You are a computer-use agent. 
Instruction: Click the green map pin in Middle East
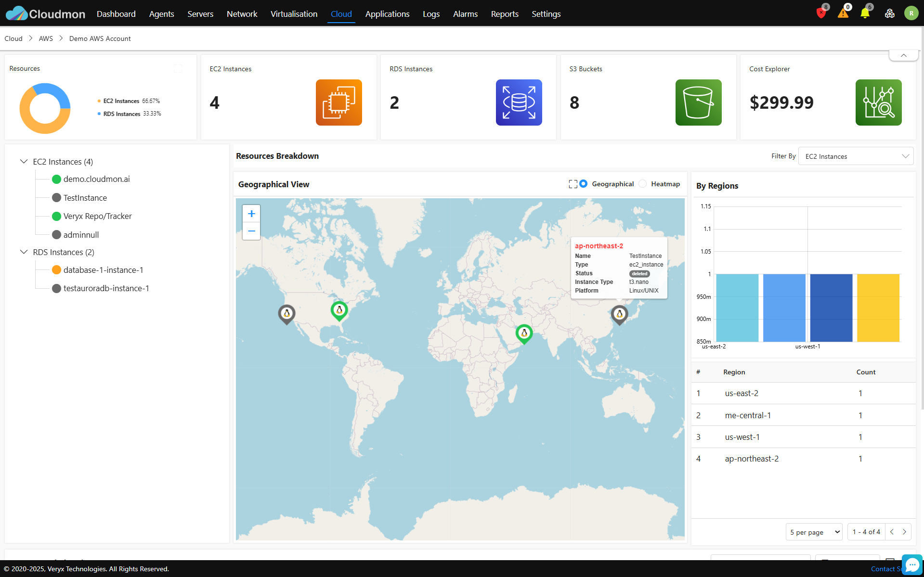(x=524, y=333)
